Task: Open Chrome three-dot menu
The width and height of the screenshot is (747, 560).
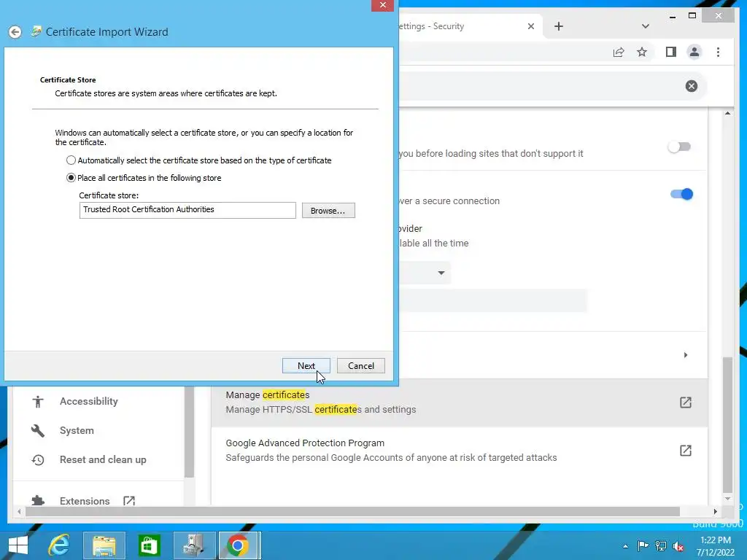Action: [x=718, y=52]
